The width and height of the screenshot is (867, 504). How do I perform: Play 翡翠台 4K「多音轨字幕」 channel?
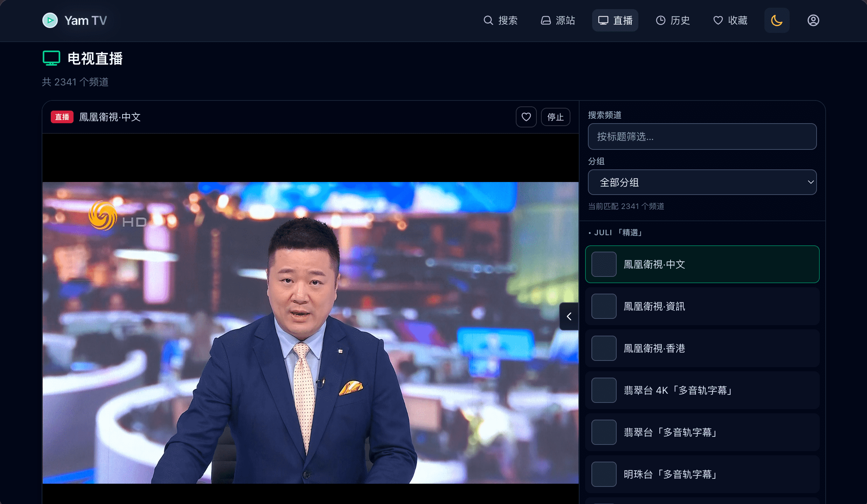tap(702, 390)
